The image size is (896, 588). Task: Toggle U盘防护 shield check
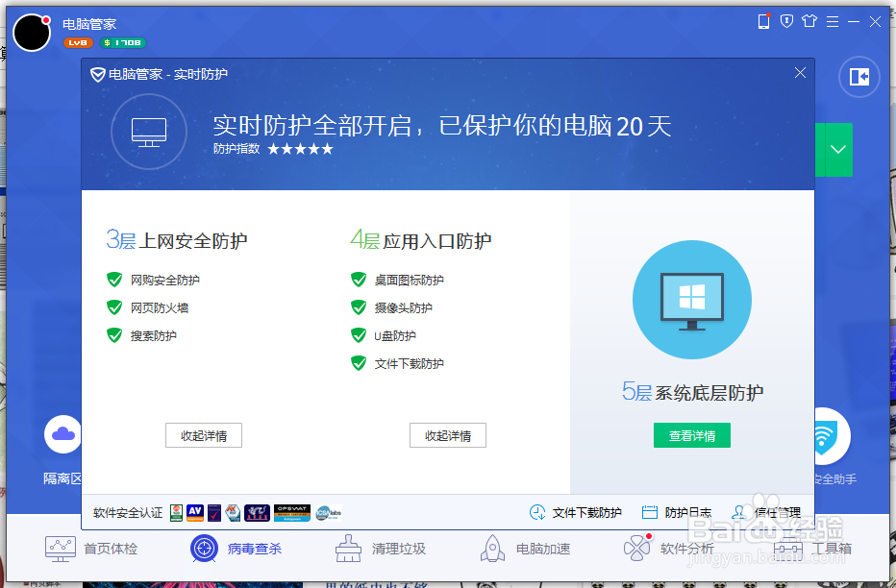pos(359,335)
